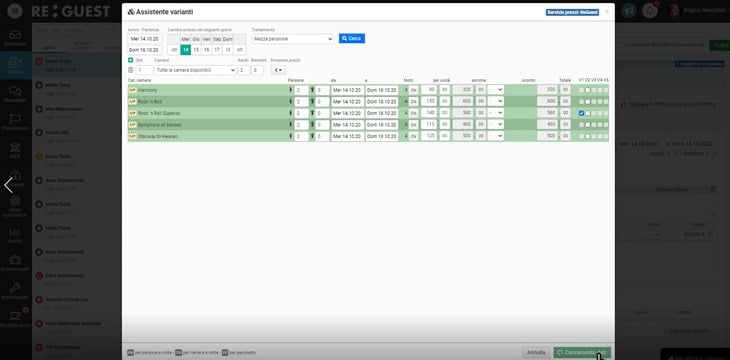The width and height of the screenshot is (730, 360).
Task: Toggle the ON price-unit switch in the Harmony row
Action: (413, 90)
